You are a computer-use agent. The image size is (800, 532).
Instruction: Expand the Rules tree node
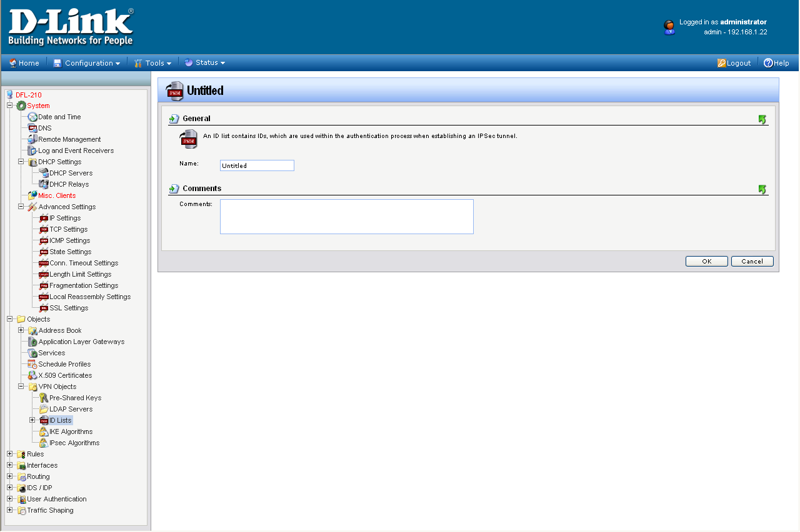click(9, 454)
